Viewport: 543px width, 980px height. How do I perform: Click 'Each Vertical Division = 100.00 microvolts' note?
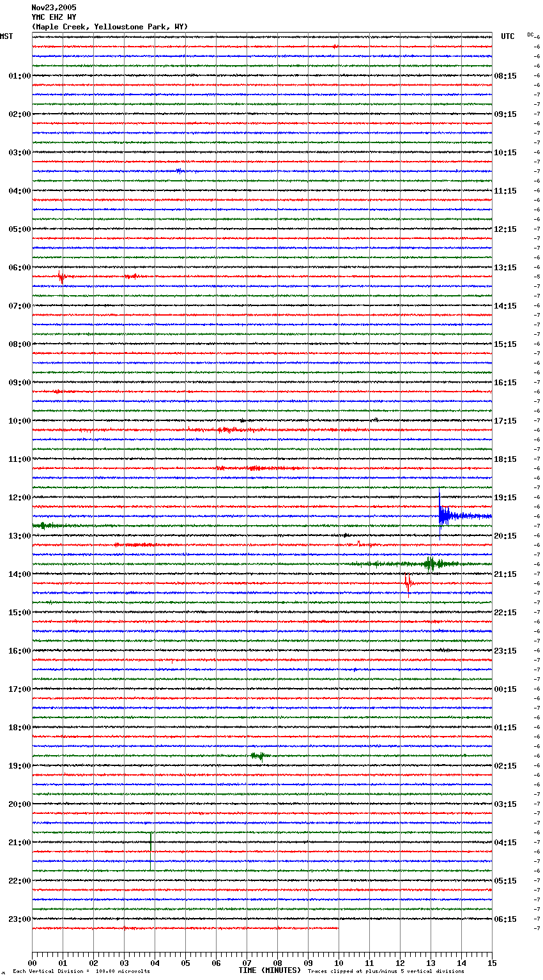click(81, 971)
